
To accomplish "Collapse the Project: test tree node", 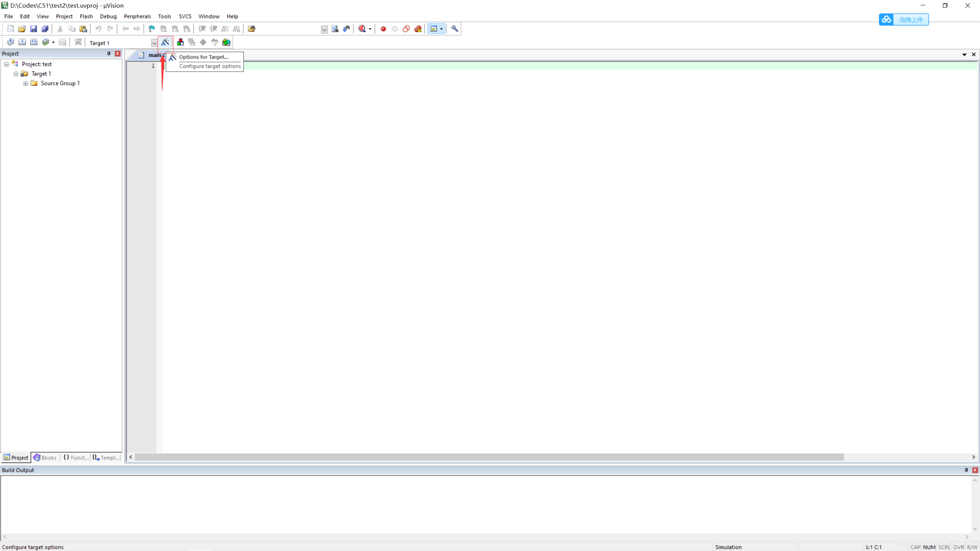I will click(7, 64).
